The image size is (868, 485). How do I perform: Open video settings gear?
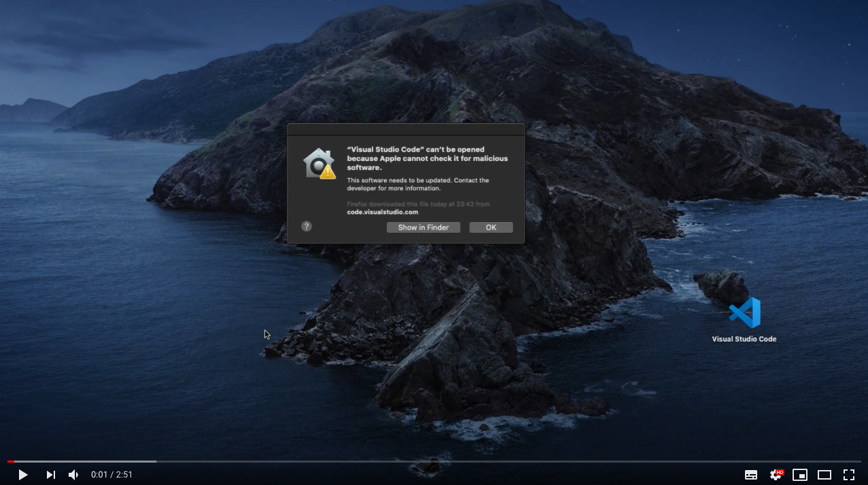pyautogui.click(x=776, y=475)
